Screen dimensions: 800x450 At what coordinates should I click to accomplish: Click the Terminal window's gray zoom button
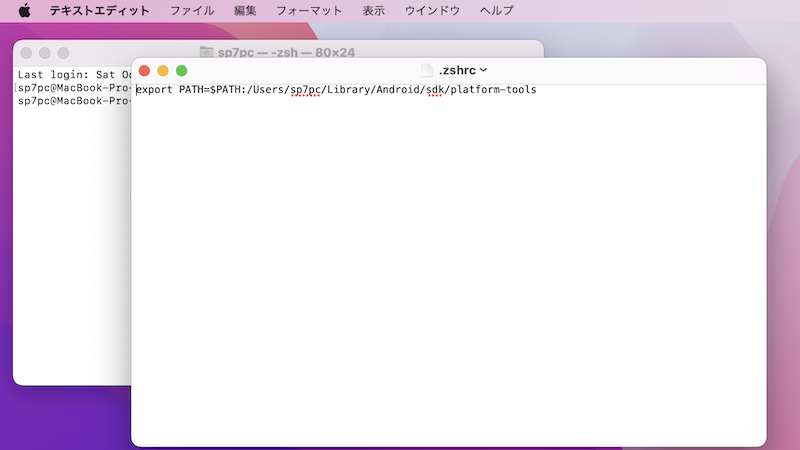[x=64, y=52]
